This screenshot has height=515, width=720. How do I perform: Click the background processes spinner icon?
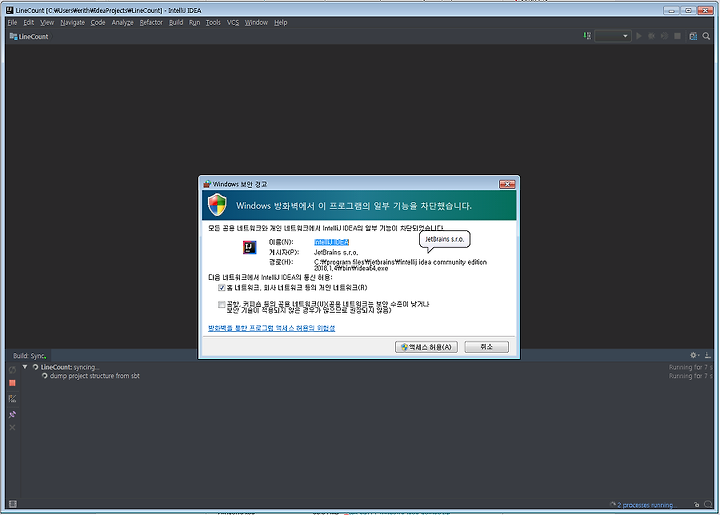tap(613, 504)
